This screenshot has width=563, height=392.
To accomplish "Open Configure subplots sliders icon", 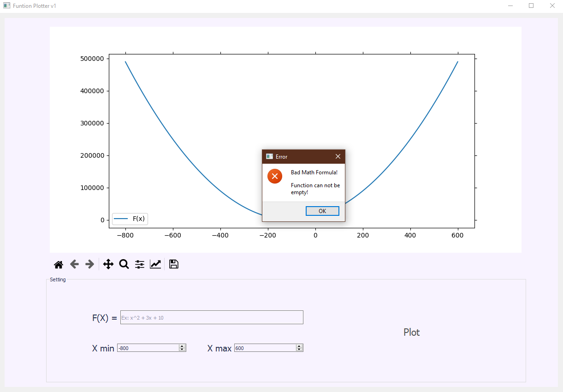I will pos(140,264).
